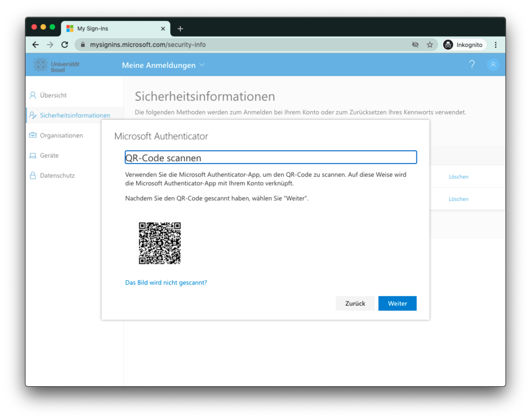Go to Geräte in the sidebar

point(49,155)
